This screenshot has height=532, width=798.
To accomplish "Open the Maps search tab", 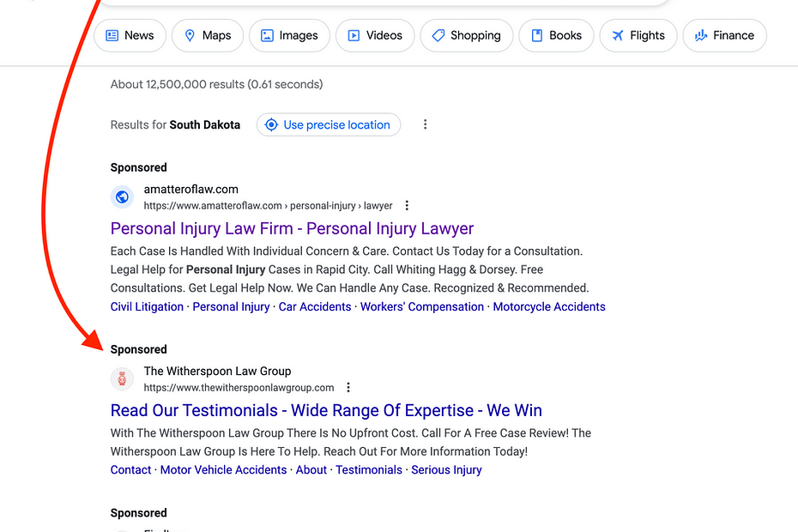I will [x=208, y=36].
